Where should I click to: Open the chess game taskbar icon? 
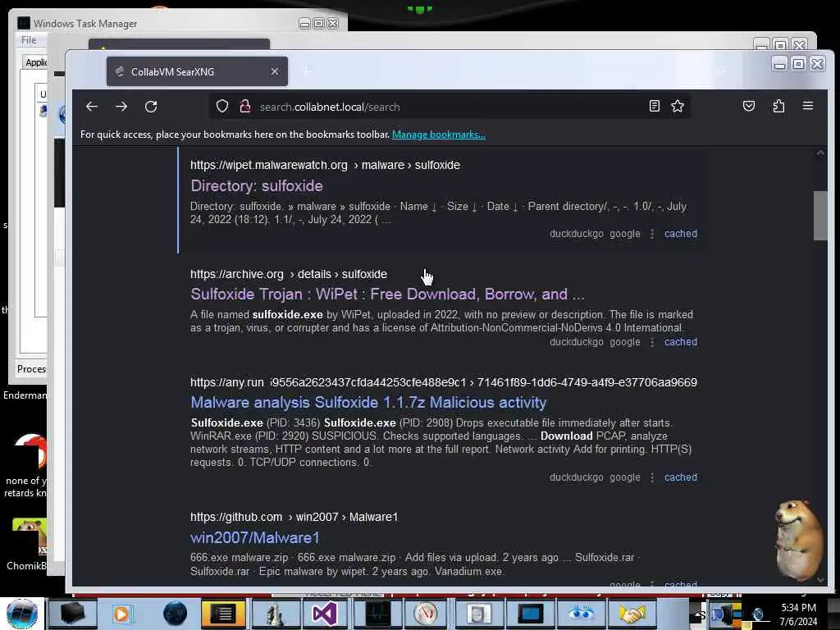[x=276, y=614]
